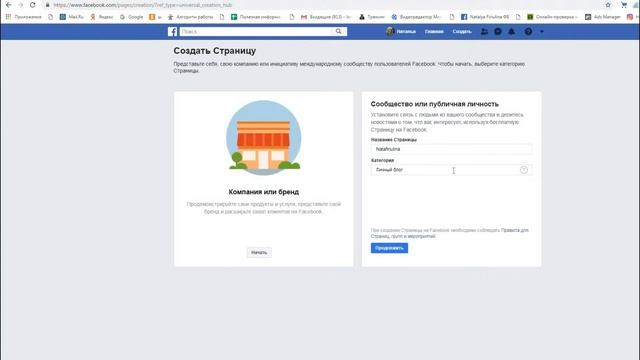Reload the page with the refresh icon
Image resolution: width=640 pixels, height=360 pixels.
coord(33,5)
